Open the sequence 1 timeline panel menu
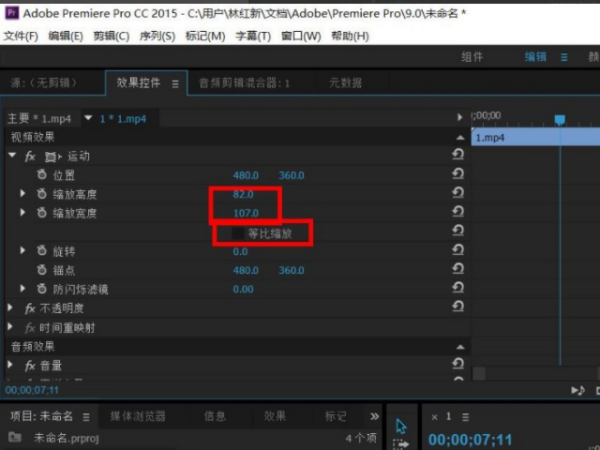 click(x=465, y=417)
